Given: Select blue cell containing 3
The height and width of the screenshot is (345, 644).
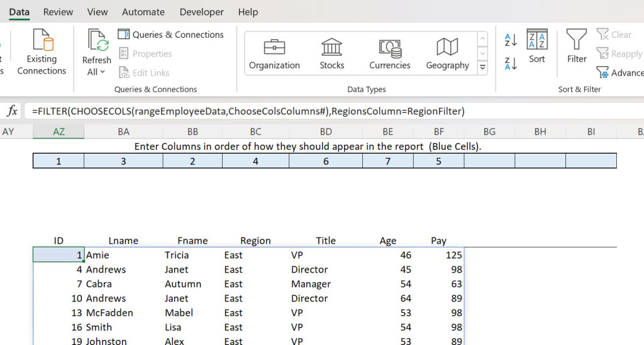Looking at the screenshot, I should click(124, 161).
